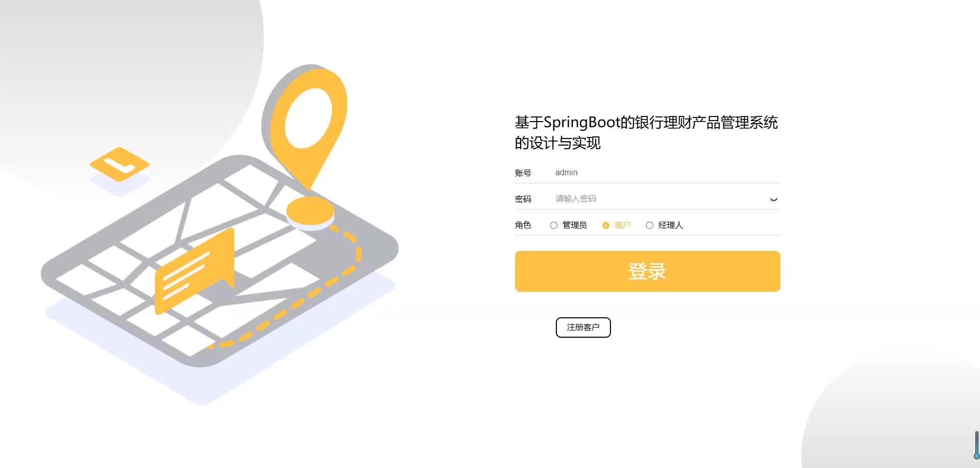This screenshot has width=980, height=468.
Task: Select the 客户 role radio button
Action: pos(606,225)
